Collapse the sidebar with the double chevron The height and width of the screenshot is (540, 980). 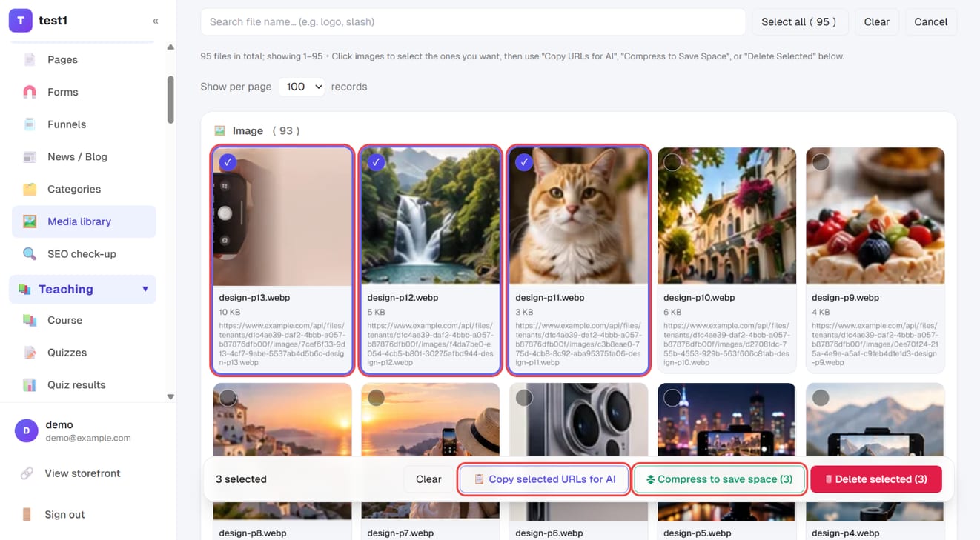[156, 21]
